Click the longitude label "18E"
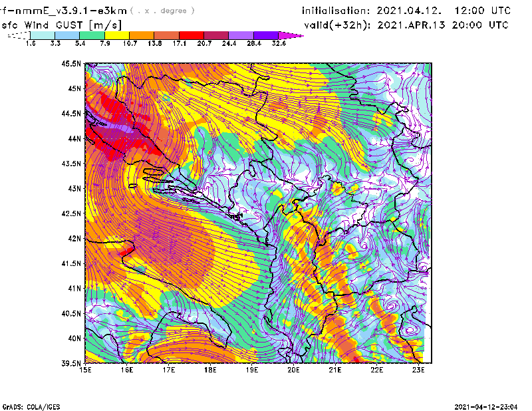This screenshot has width=532, height=411. pos(210,370)
